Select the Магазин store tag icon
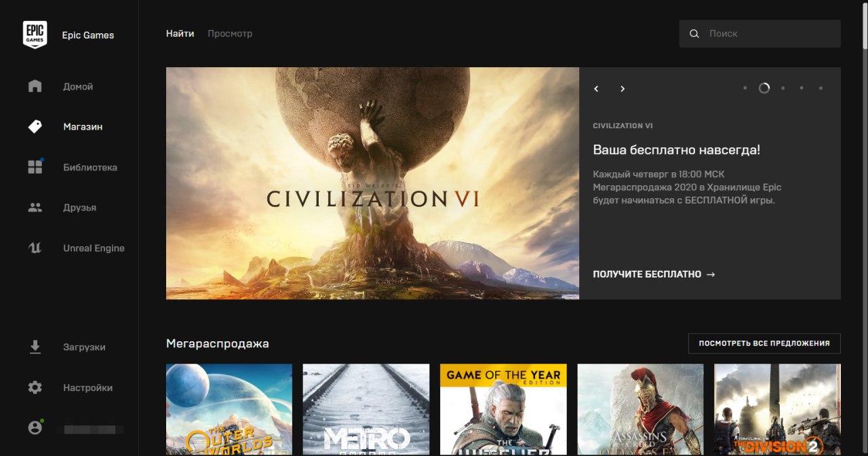 click(35, 126)
